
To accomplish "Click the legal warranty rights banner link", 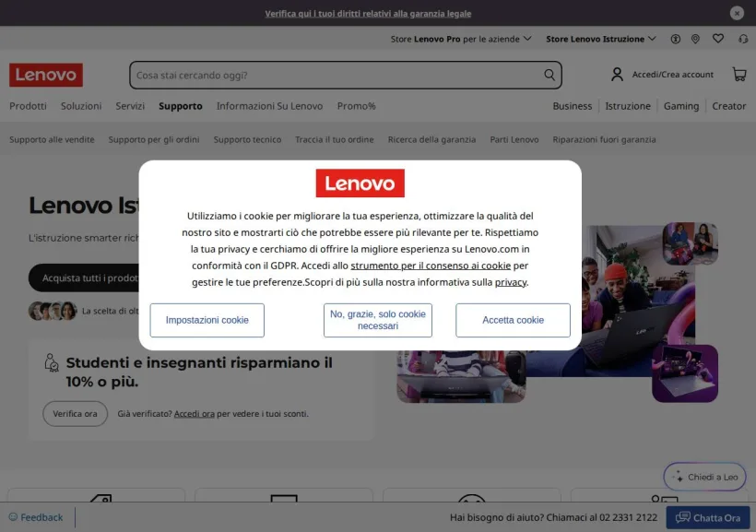I will point(368,14).
